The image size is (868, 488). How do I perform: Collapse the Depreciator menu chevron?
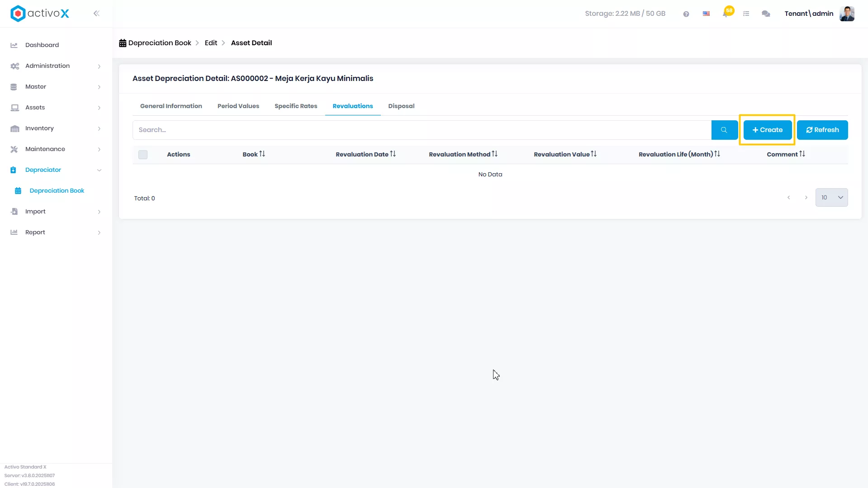99,171
